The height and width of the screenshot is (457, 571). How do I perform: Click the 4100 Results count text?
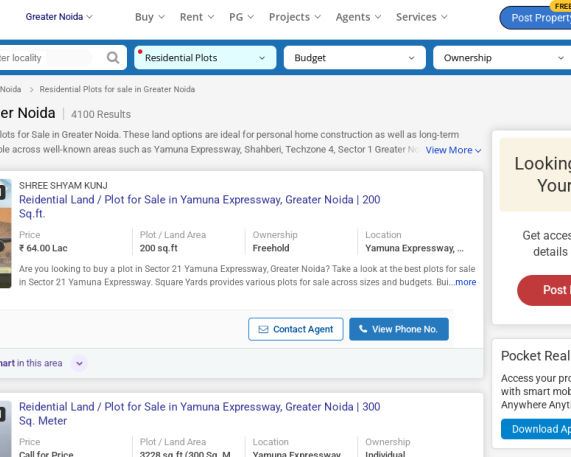click(101, 114)
